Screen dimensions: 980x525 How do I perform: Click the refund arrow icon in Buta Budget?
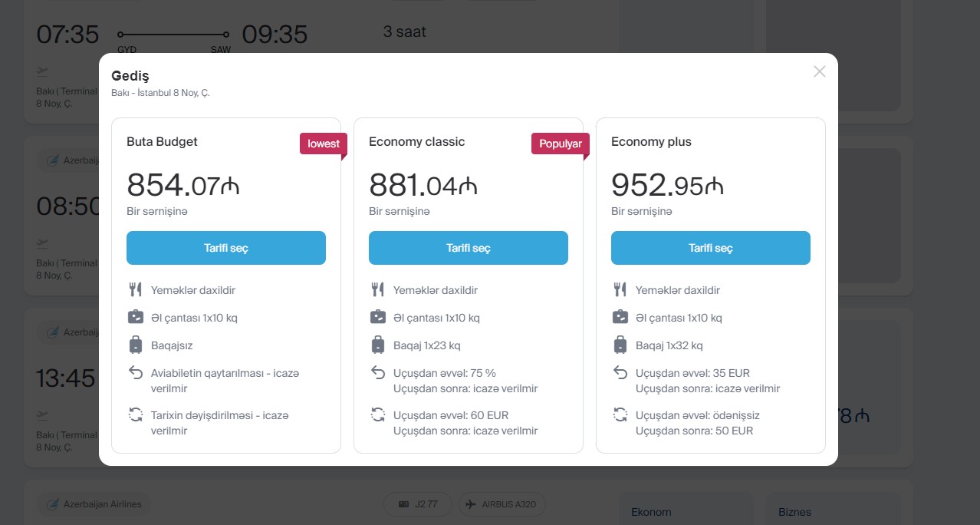136,373
